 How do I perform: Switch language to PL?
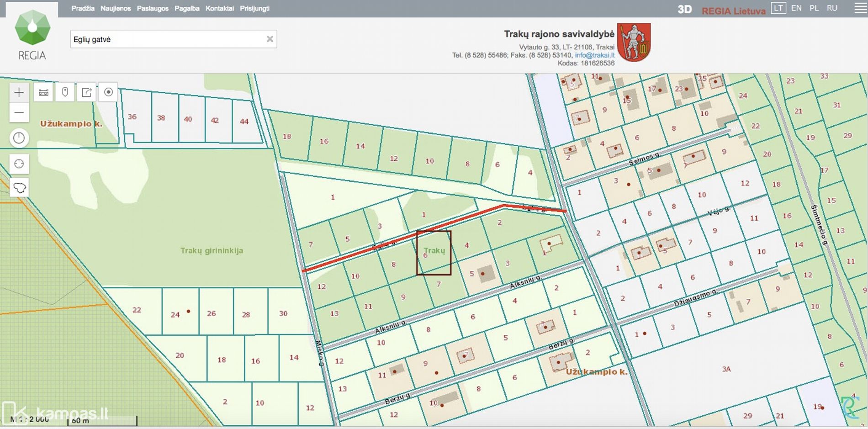814,8
